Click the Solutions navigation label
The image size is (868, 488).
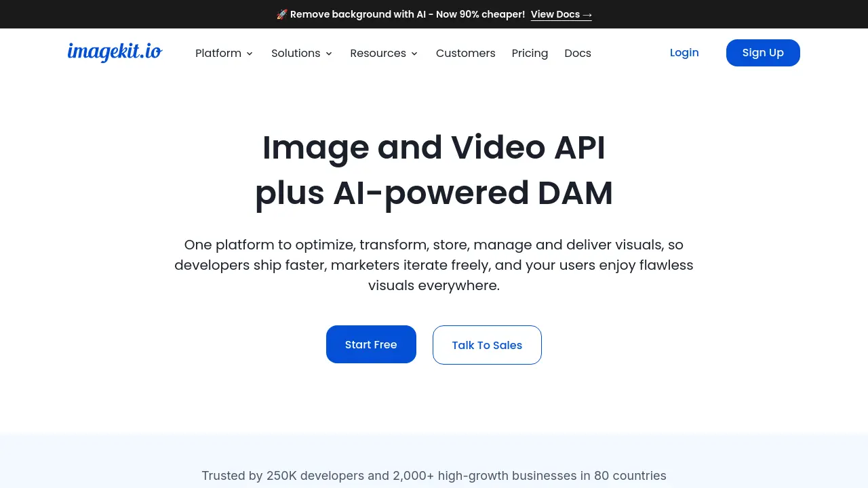[x=296, y=53]
